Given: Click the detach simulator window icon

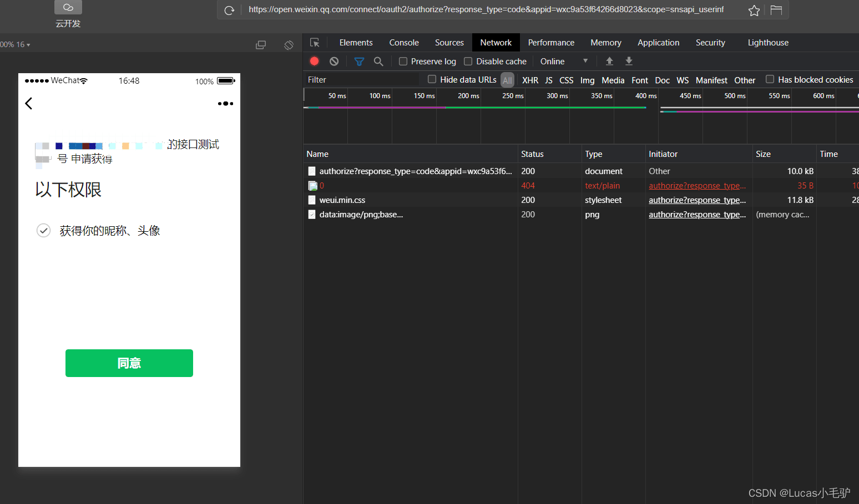Looking at the screenshot, I should tap(260, 45).
